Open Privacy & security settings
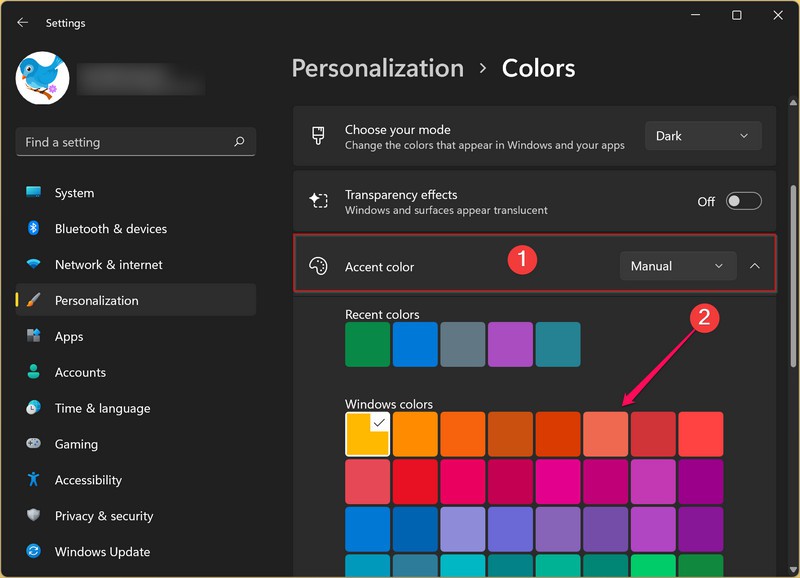800x578 pixels. click(x=136, y=516)
